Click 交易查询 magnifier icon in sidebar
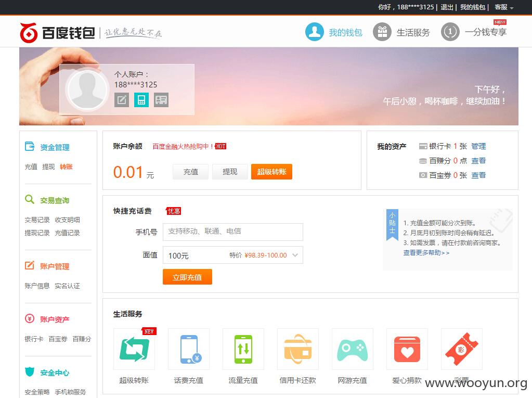The image size is (532, 398). (x=30, y=199)
